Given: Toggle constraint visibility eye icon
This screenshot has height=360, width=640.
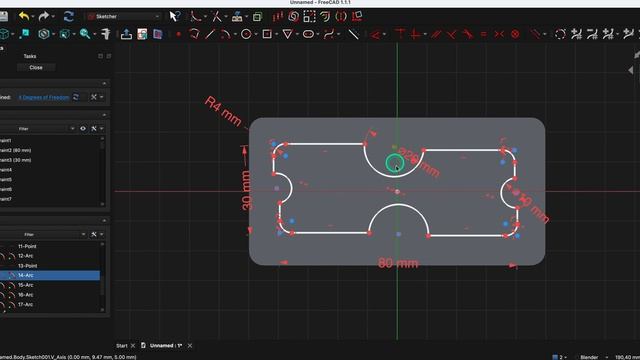Looking at the screenshot, I should point(83,129).
